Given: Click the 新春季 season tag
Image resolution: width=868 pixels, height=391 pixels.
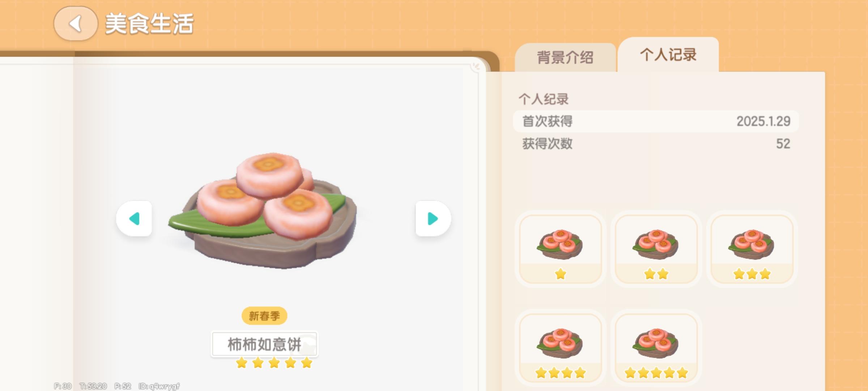Looking at the screenshot, I should (264, 316).
